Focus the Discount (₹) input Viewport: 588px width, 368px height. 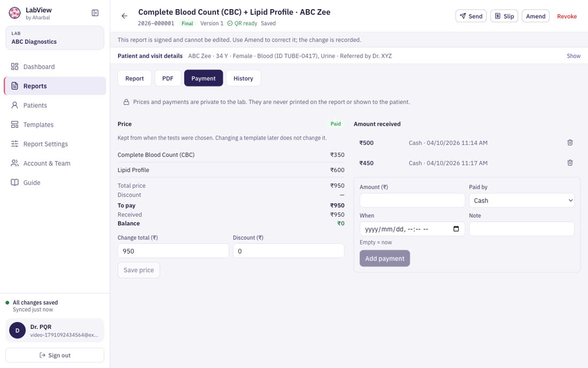point(288,251)
